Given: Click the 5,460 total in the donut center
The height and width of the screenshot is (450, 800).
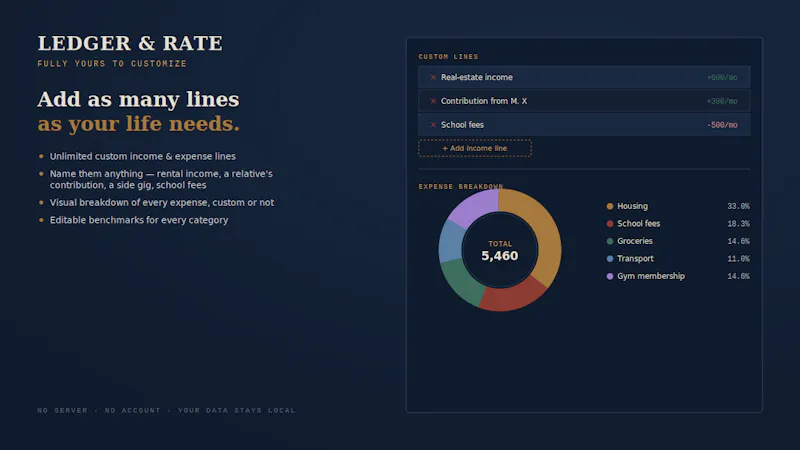Looking at the screenshot, I should (x=499, y=256).
